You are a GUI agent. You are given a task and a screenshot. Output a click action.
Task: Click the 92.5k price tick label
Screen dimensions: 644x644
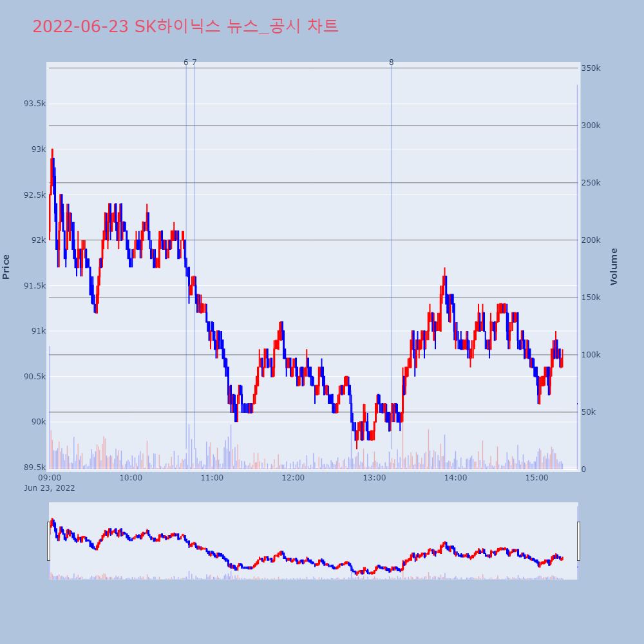pos(35,194)
